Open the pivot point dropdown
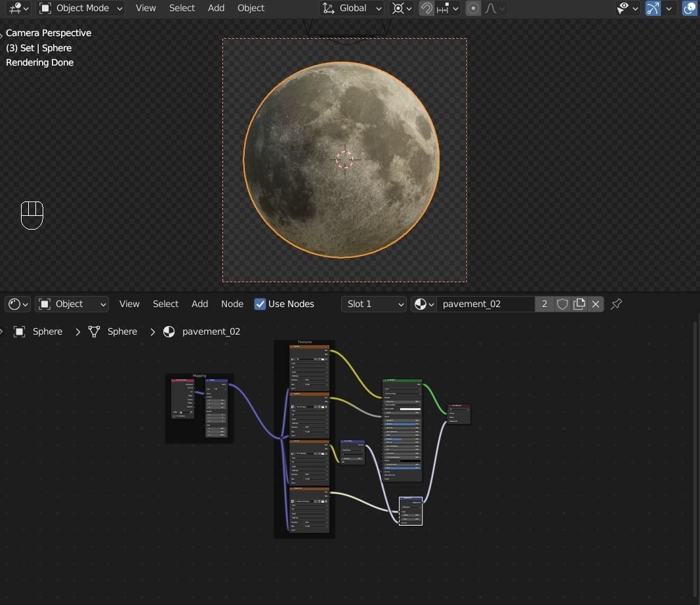Screen dimensions: 700x605 401,8
